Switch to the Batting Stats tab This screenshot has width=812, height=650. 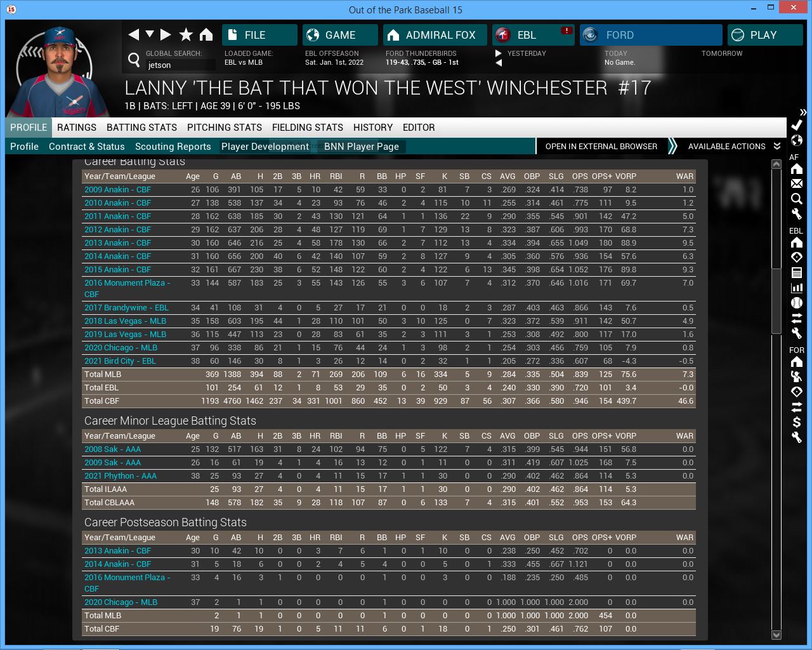141,128
